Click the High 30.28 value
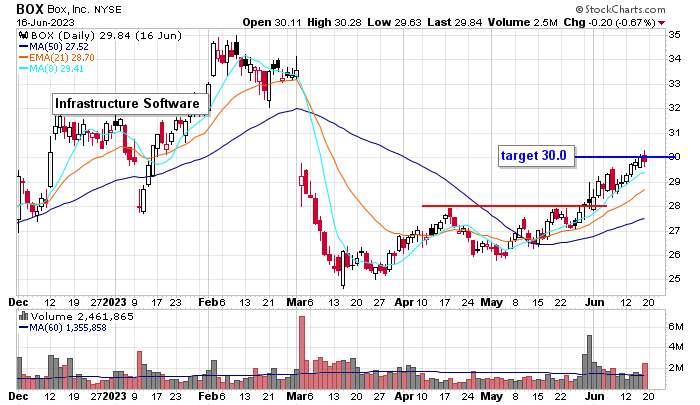700x405 pixels. [334, 22]
